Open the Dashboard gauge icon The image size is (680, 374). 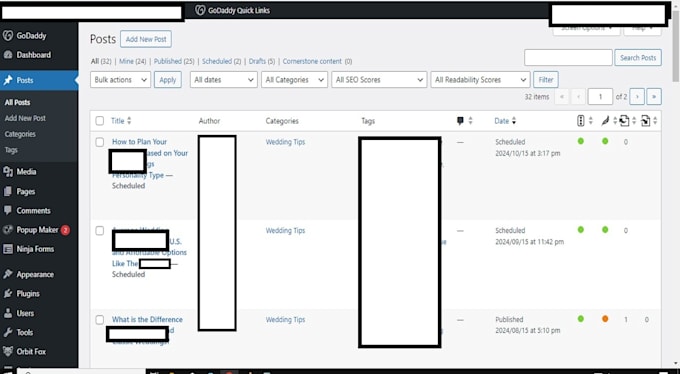tap(8, 55)
